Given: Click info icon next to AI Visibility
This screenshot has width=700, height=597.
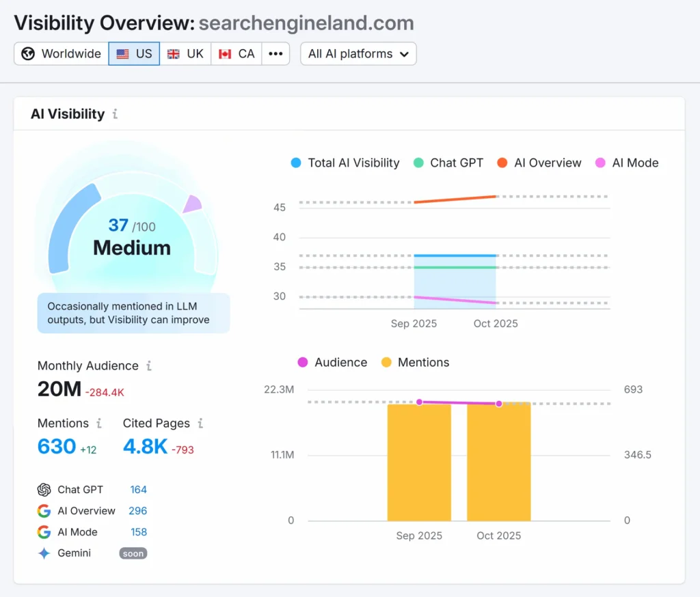Looking at the screenshot, I should point(115,114).
